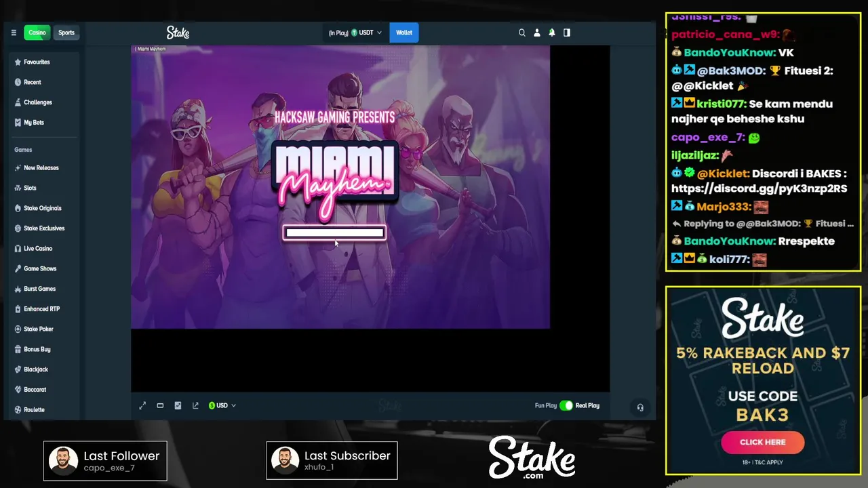
Task: Click the My Bets icon
Action: pyautogui.click(x=18, y=123)
